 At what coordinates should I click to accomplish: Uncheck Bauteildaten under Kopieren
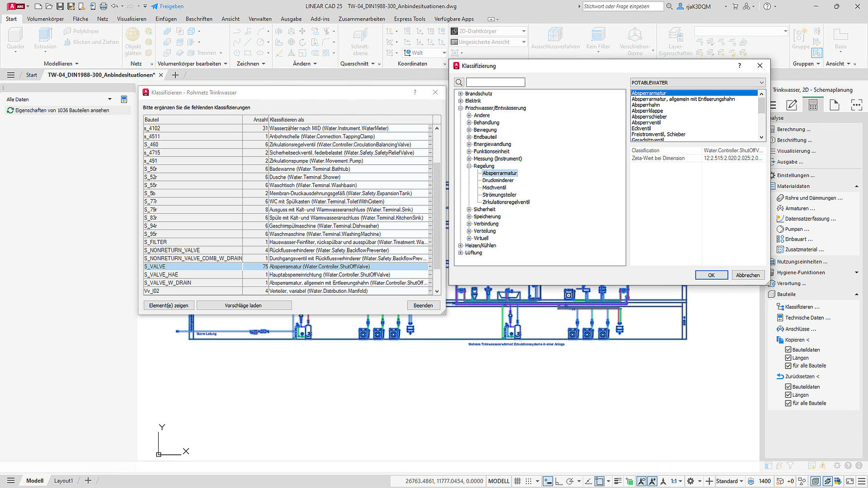coord(788,350)
